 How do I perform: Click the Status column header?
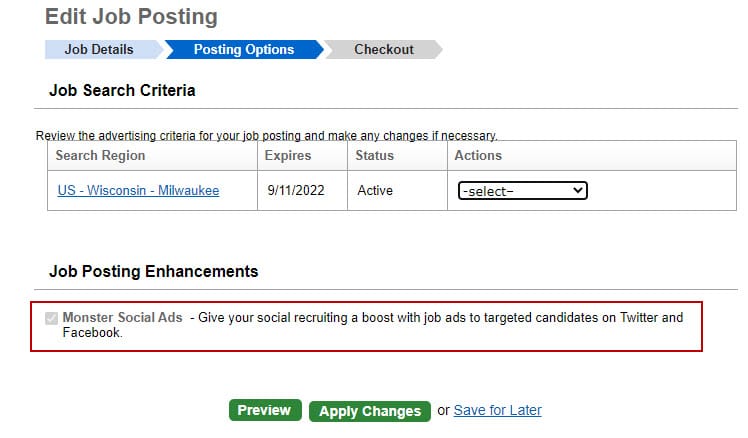(375, 156)
